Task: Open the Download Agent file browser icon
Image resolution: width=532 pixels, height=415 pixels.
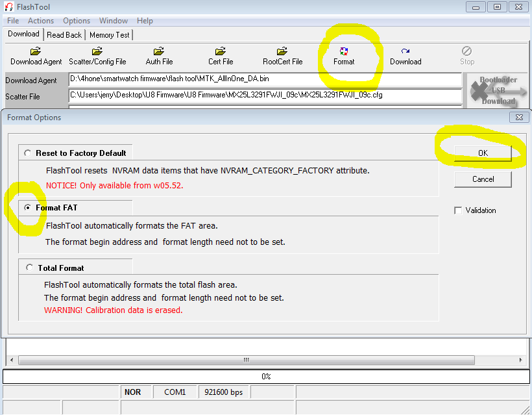Action: (x=36, y=51)
